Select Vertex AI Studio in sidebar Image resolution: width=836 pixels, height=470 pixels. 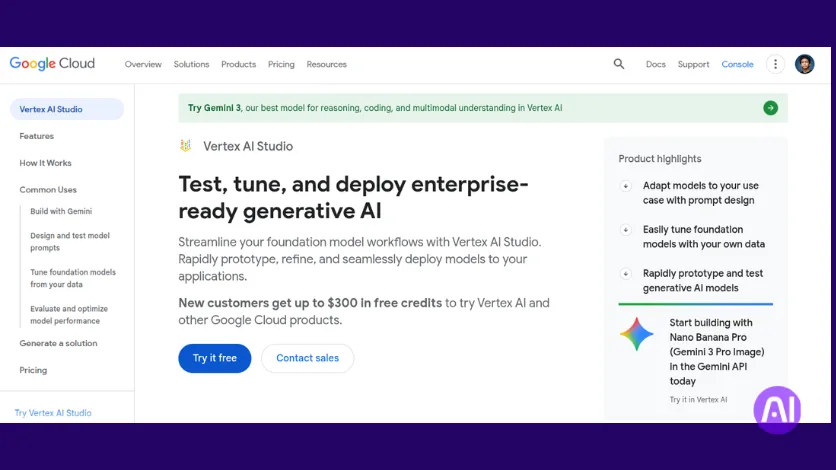pos(67,109)
